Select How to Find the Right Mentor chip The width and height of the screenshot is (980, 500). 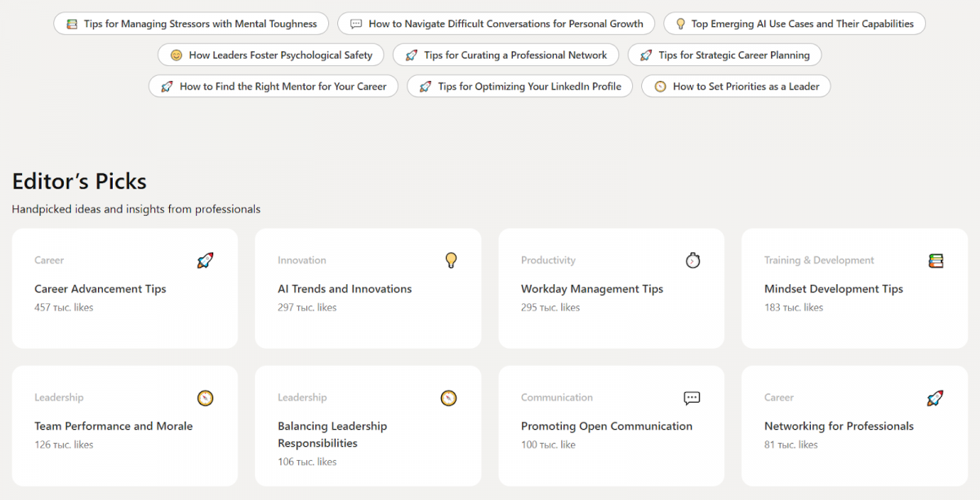[274, 86]
